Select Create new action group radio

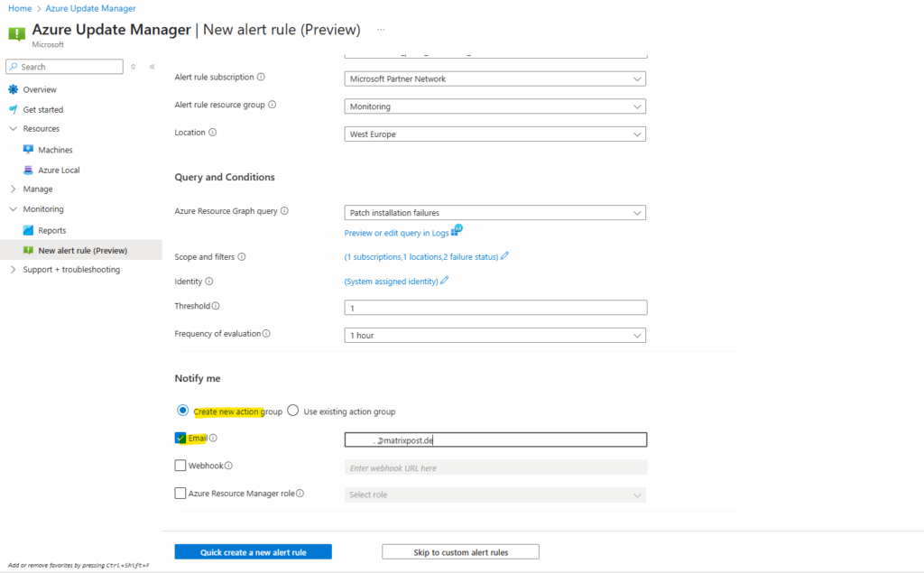pyautogui.click(x=182, y=411)
